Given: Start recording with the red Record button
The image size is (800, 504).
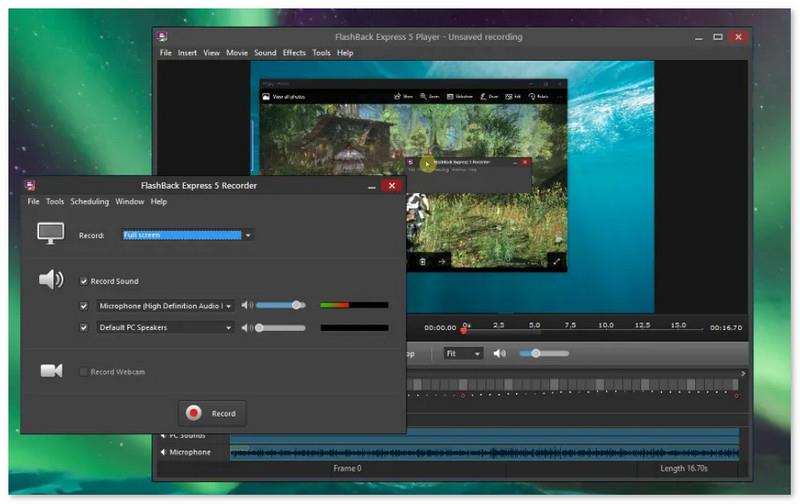Looking at the screenshot, I should (x=212, y=413).
